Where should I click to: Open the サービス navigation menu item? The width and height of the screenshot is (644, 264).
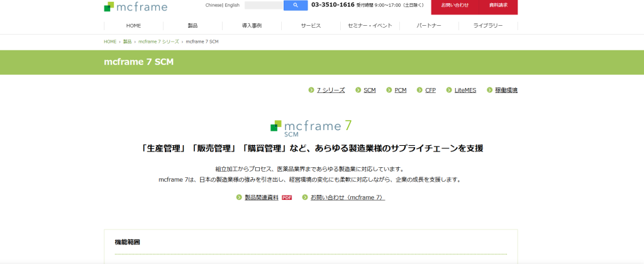tap(311, 25)
